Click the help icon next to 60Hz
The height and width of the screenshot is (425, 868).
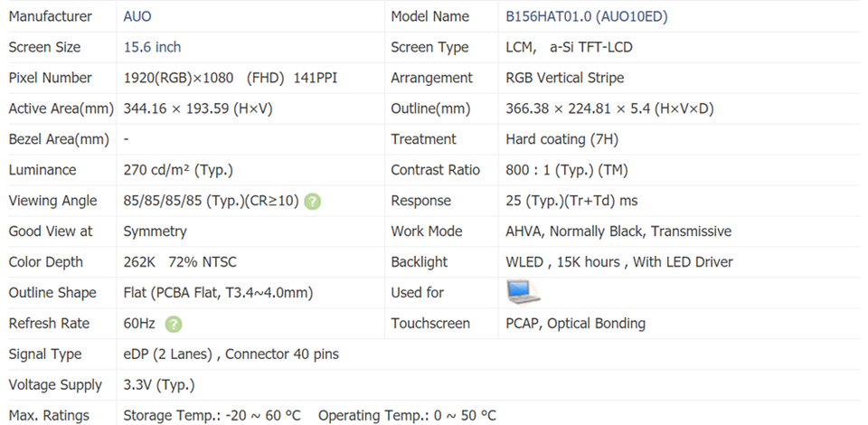(x=174, y=324)
